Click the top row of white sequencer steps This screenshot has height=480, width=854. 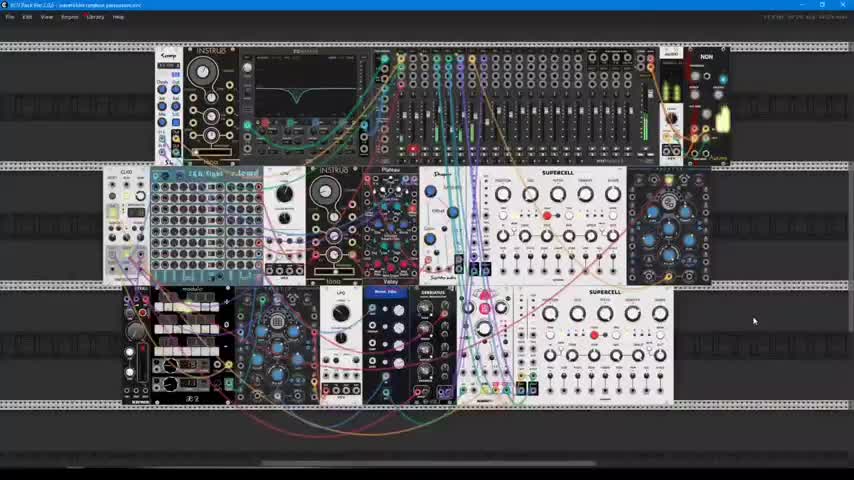click(186, 307)
